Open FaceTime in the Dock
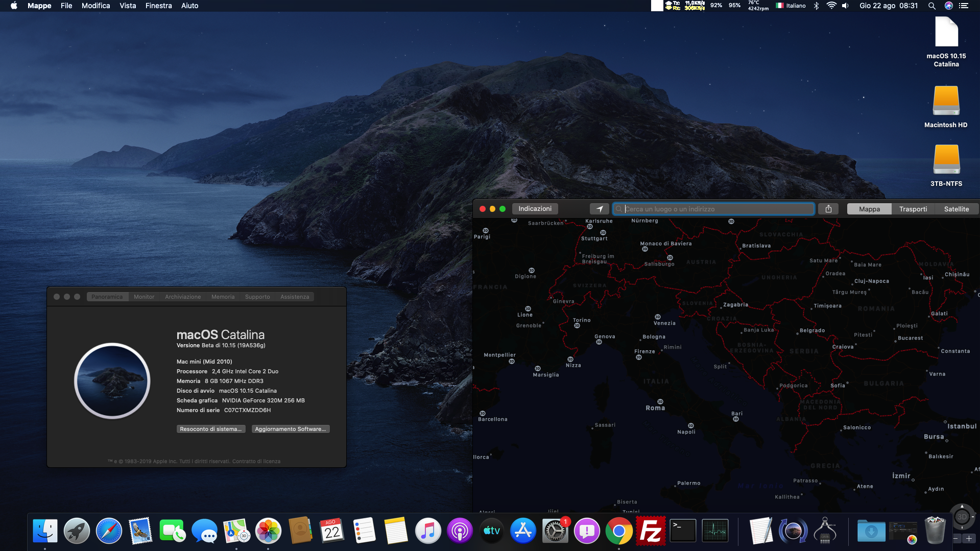Image resolution: width=980 pixels, height=551 pixels. tap(173, 531)
